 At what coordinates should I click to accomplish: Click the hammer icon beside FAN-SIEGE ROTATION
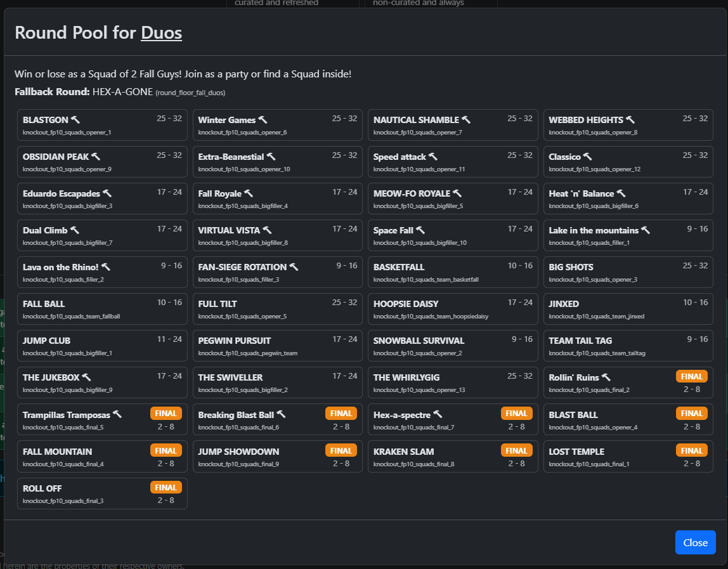pos(294,266)
